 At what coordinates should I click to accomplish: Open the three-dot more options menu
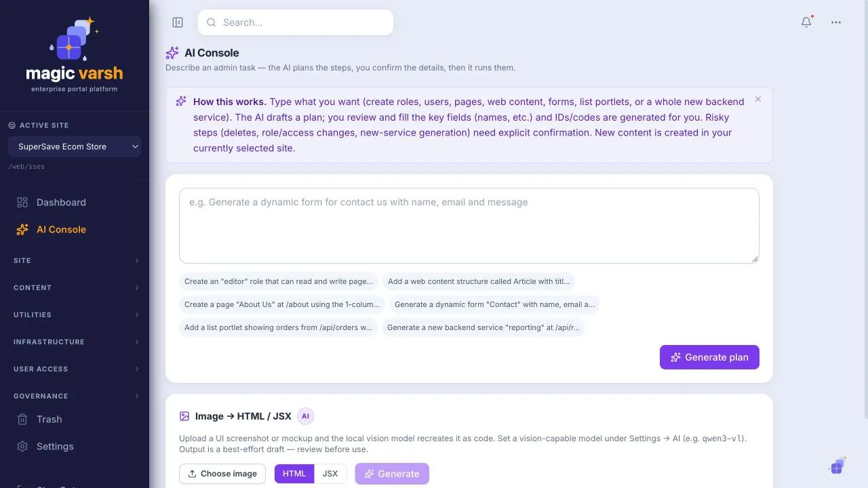coord(836,22)
